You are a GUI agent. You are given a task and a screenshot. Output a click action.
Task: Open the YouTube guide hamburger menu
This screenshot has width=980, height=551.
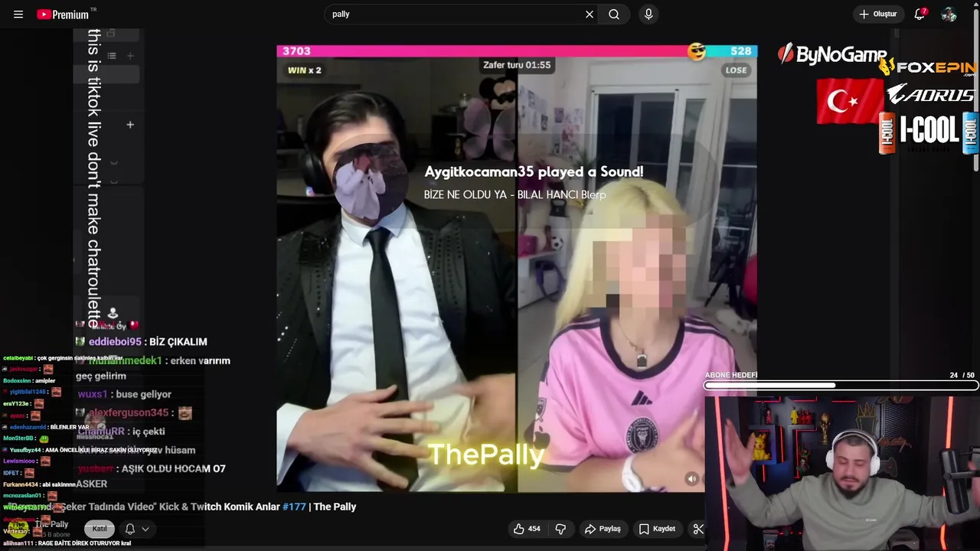tap(18, 15)
